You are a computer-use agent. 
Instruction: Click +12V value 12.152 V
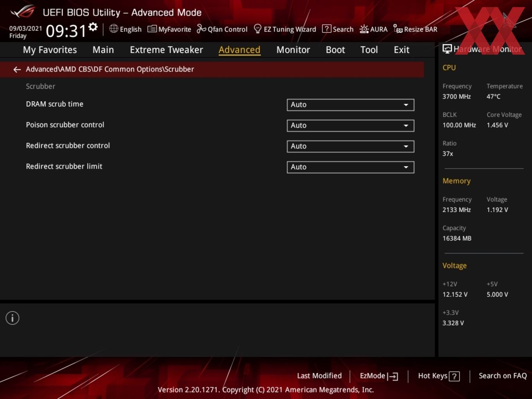tap(455, 295)
